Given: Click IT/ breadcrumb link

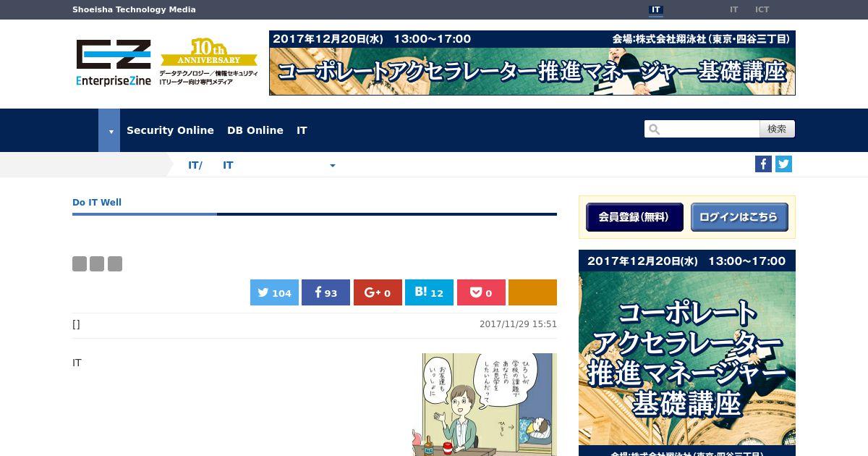Looking at the screenshot, I should pos(195,165).
